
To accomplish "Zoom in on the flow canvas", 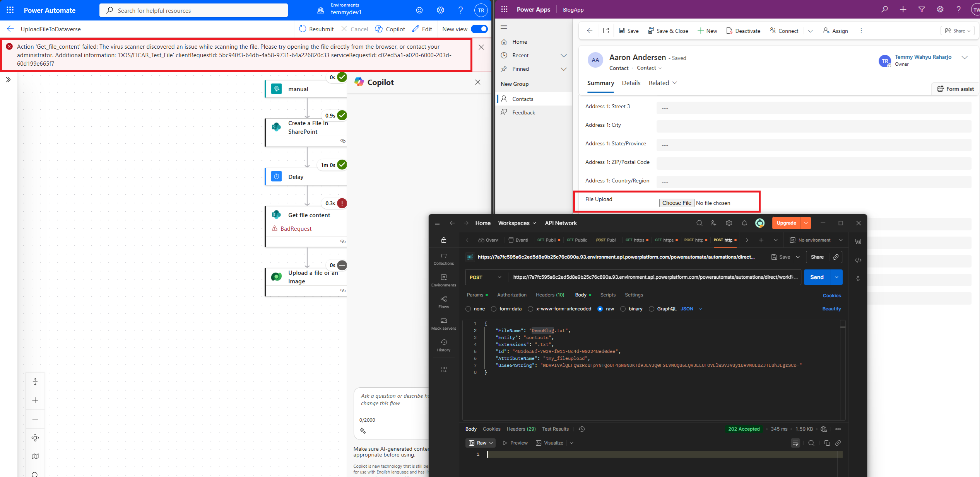I will [35, 400].
